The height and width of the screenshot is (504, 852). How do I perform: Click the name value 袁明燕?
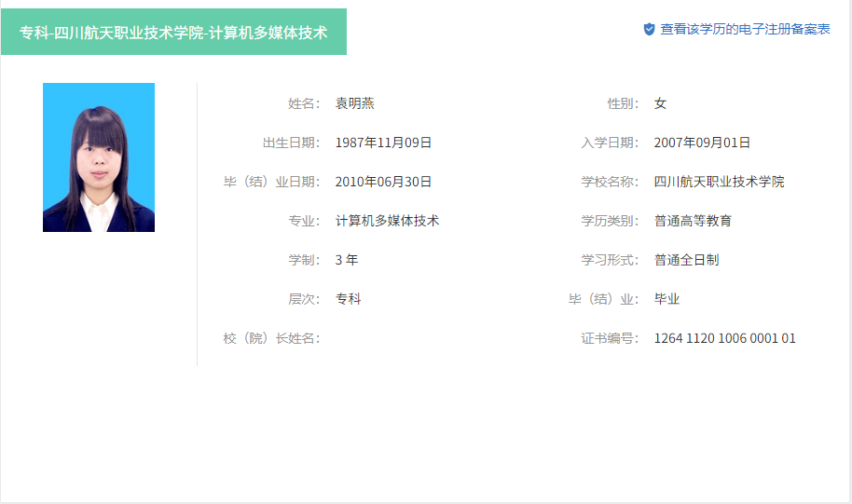(x=355, y=103)
